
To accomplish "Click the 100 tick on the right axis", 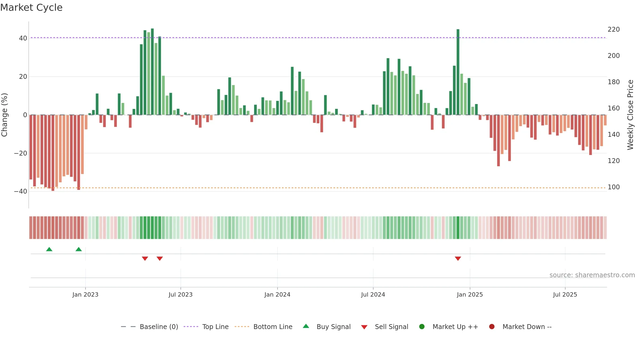I will 614,187.
